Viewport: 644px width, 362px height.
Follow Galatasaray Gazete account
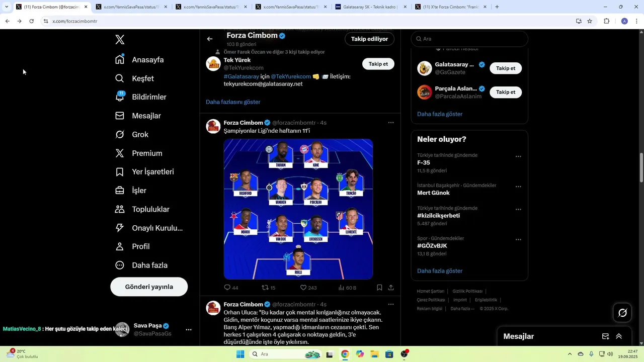coord(506,68)
